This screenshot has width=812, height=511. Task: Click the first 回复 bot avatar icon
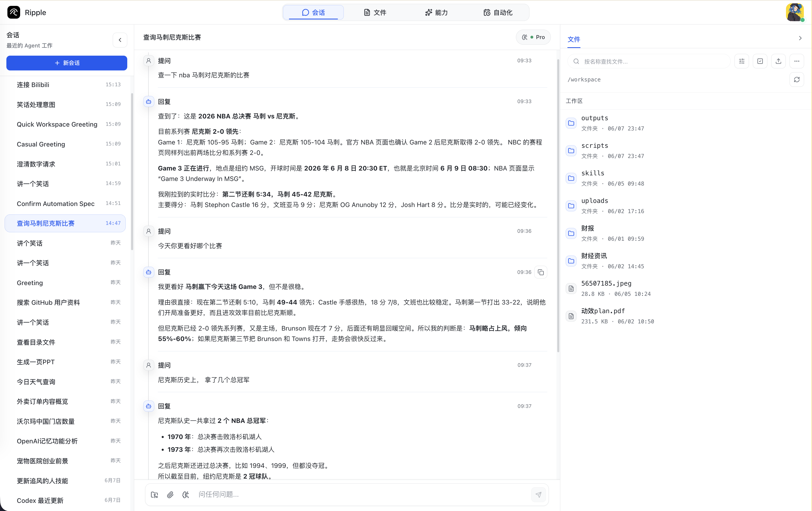point(148,102)
